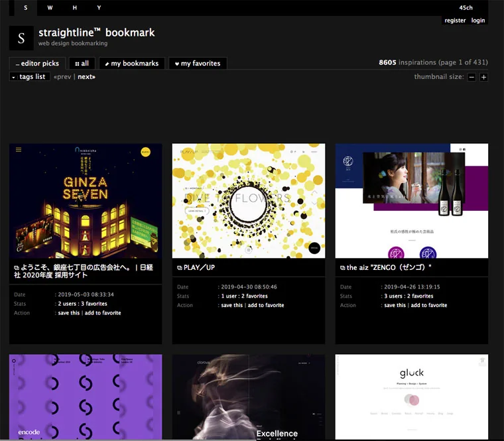The height and width of the screenshot is (441, 504).
Task: Increase thumbnail size with plus button
Action: click(483, 77)
